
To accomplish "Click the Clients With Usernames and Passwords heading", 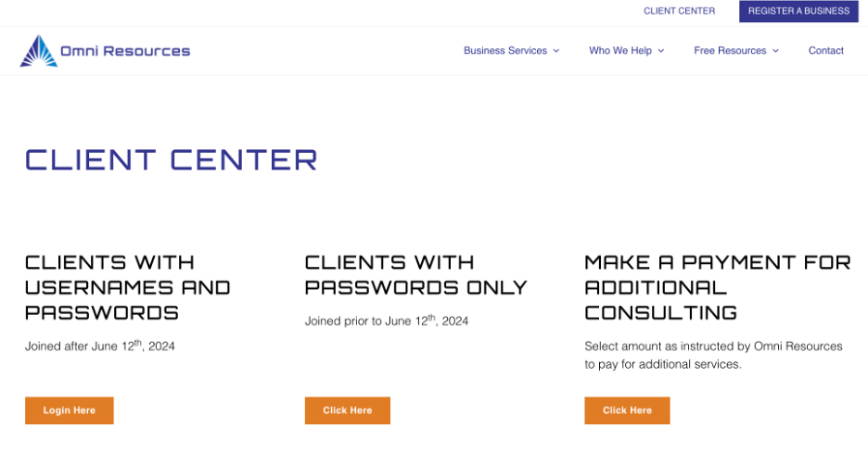I will 128,287.
